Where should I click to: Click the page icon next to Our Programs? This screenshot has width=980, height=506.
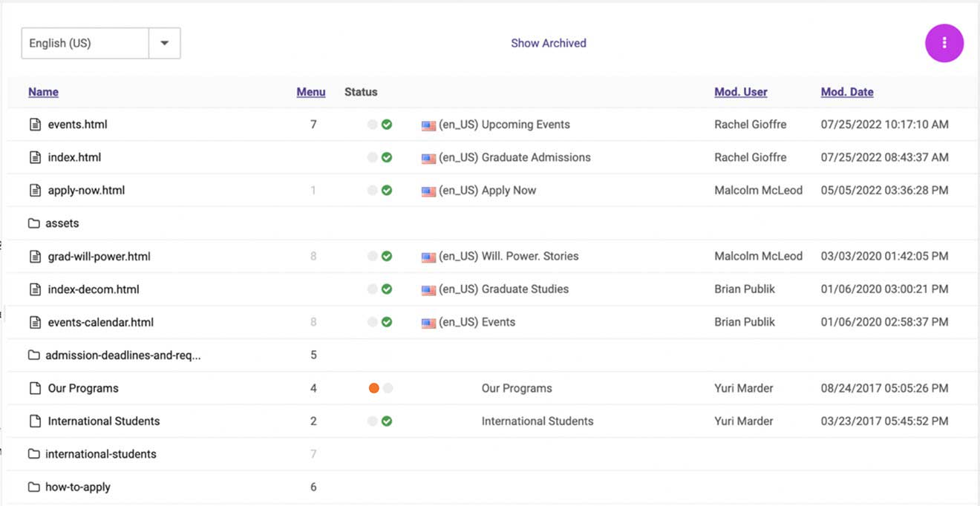pos(35,388)
